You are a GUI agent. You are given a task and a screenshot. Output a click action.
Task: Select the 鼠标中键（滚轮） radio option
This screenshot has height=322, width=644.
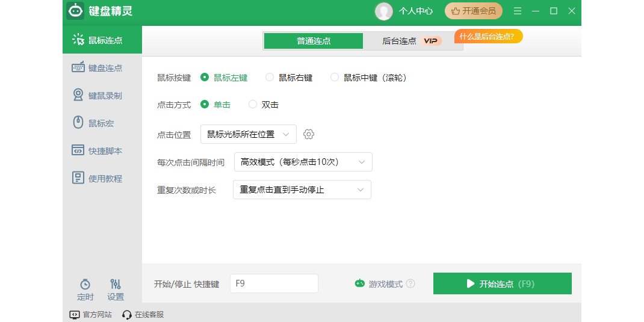click(335, 78)
